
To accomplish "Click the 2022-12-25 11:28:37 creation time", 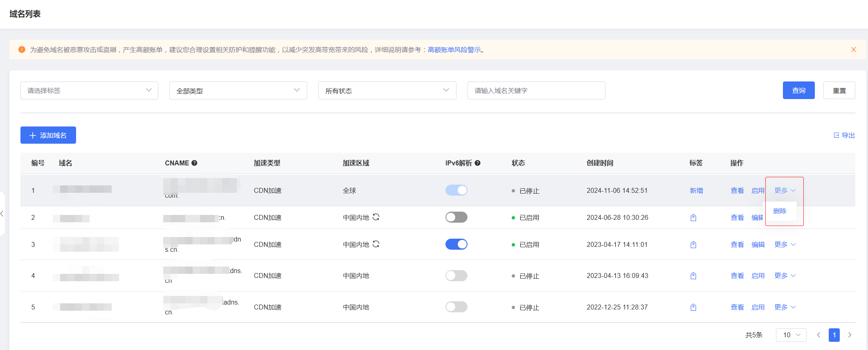I will click(617, 307).
